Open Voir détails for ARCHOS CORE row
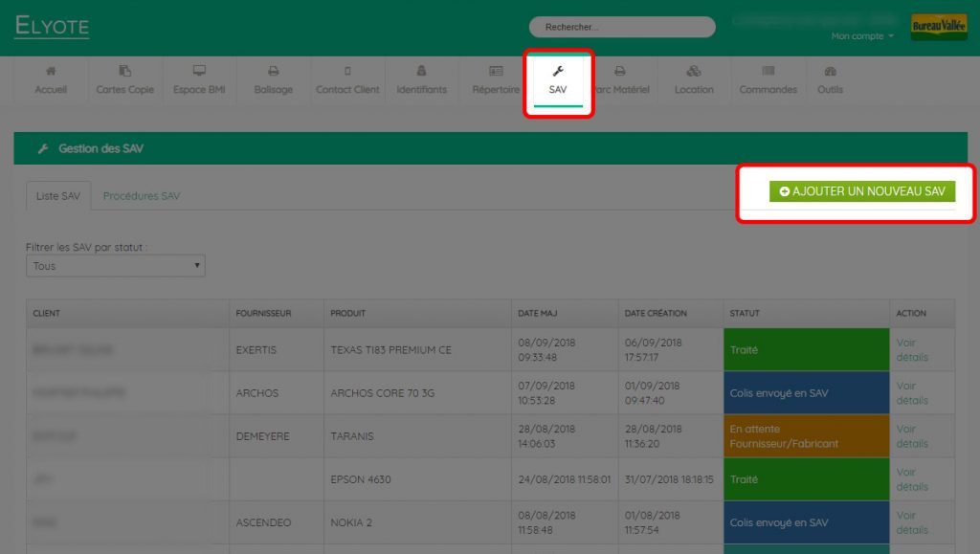The image size is (980, 554). click(x=912, y=393)
